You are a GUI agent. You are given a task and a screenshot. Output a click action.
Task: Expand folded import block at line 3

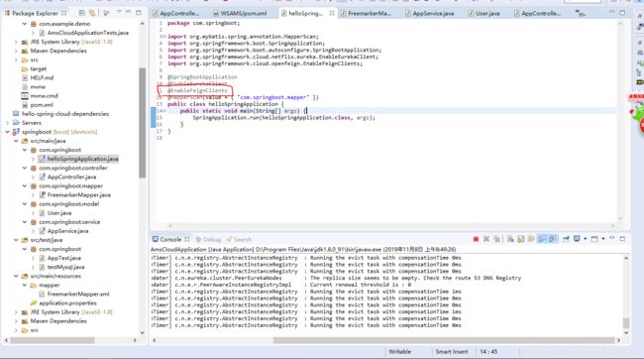[163, 37]
